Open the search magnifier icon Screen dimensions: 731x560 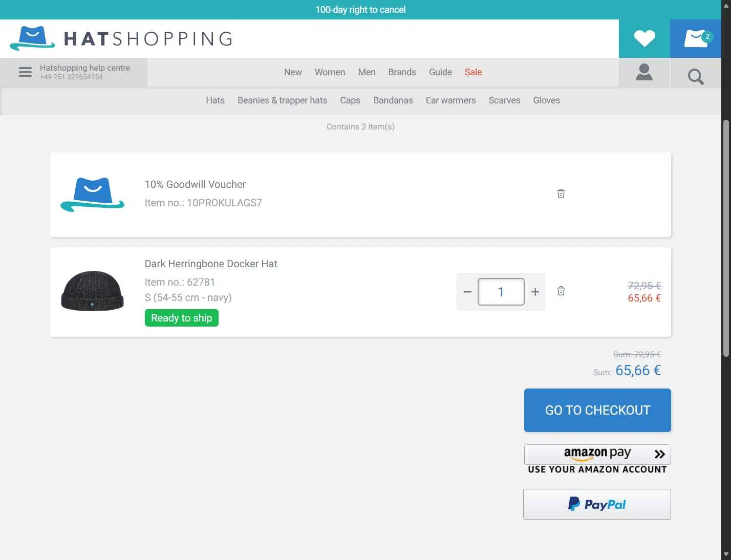coord(696,77)
